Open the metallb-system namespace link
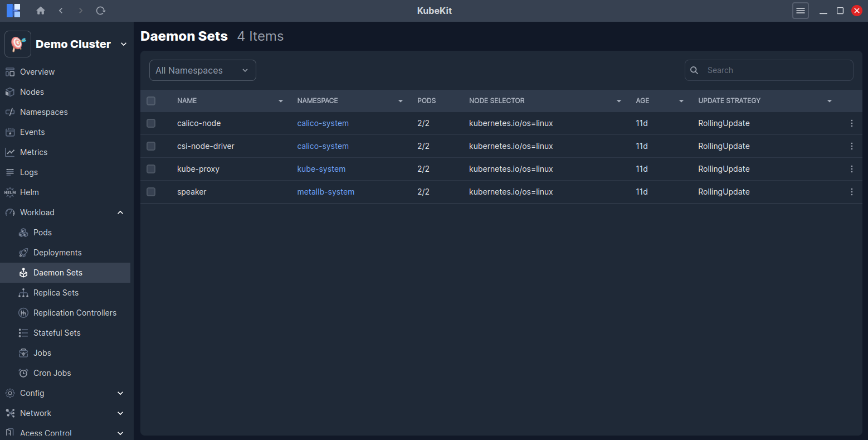Viewport: 868px width, 440px height. 325,192
